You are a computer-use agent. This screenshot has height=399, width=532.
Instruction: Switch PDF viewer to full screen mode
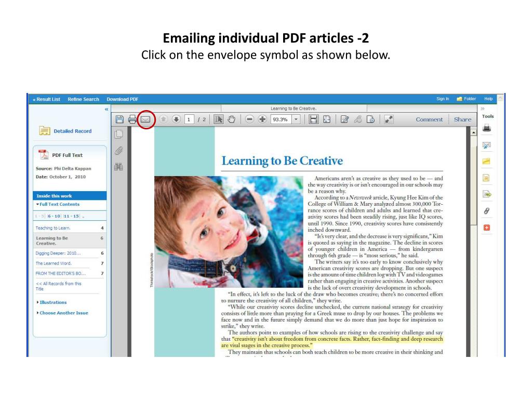click(389, 119)
